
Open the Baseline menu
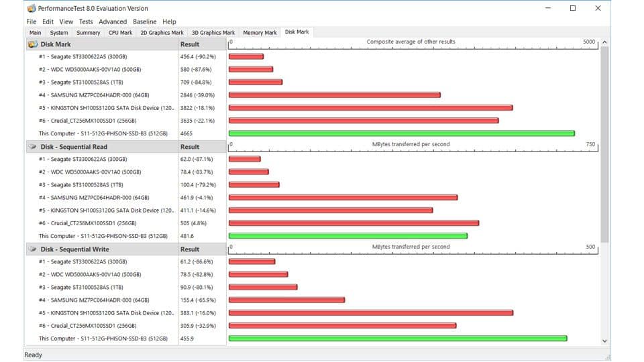[146, 21]
